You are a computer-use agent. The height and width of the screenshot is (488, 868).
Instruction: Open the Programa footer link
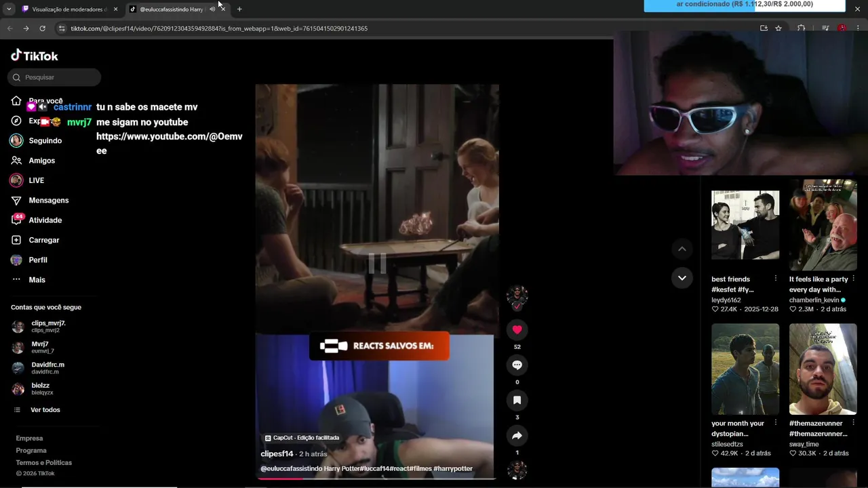pyautogui.click(x=31, y=451)
